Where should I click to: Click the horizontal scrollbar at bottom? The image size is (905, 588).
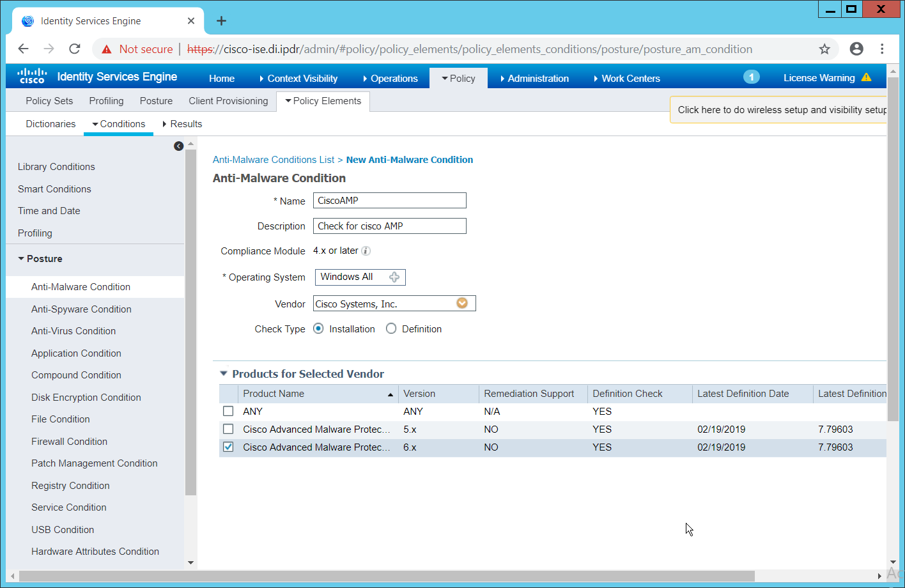click(383, 576)
